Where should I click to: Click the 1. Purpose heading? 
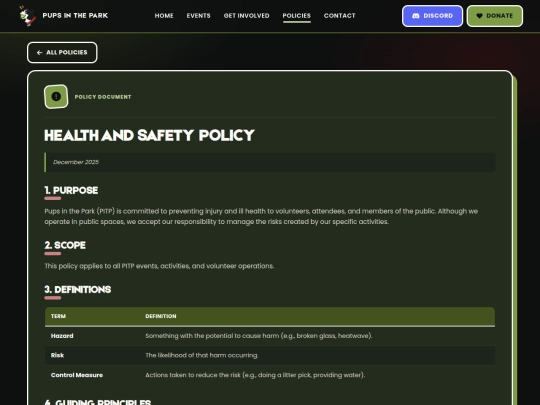[x=71, y=190]
